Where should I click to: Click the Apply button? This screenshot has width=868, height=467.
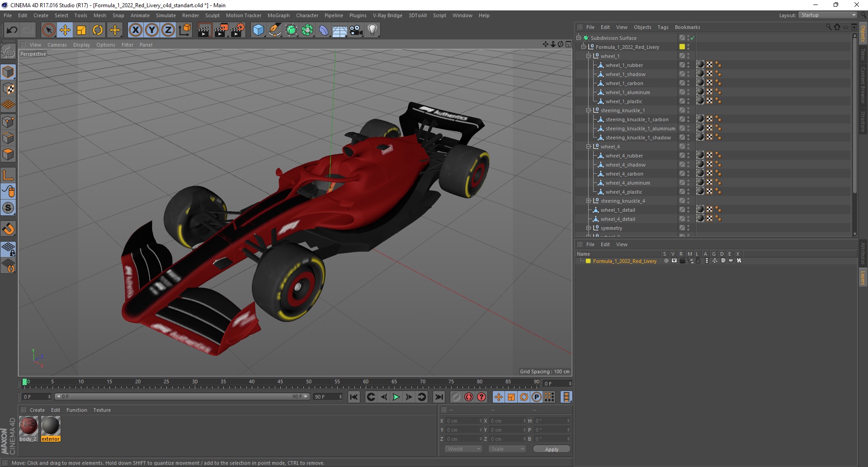pyautogui.click(x=552, y=449)
